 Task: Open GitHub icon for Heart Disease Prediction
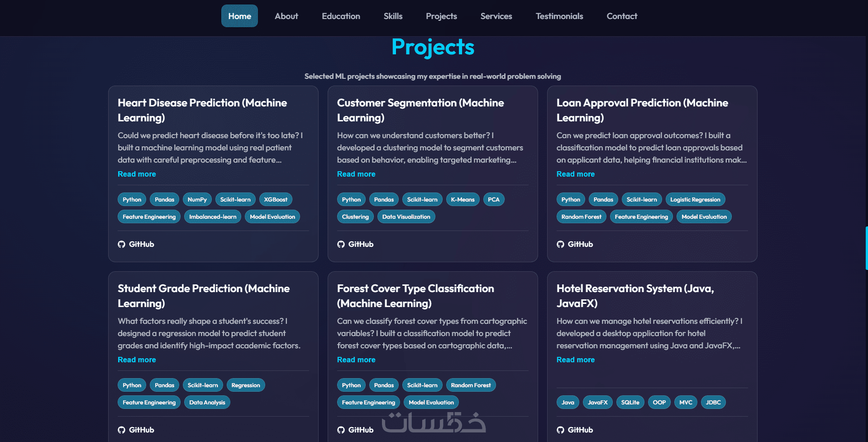click(x=121, y=244)
